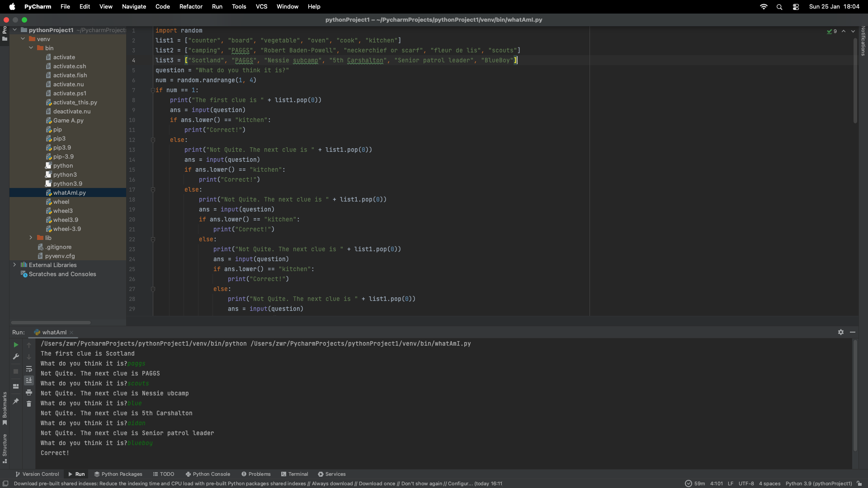This screenshot has height=488, width=868.
Task: Click the project tree horizontal scrollbar
Action: (x=51, y=322)
